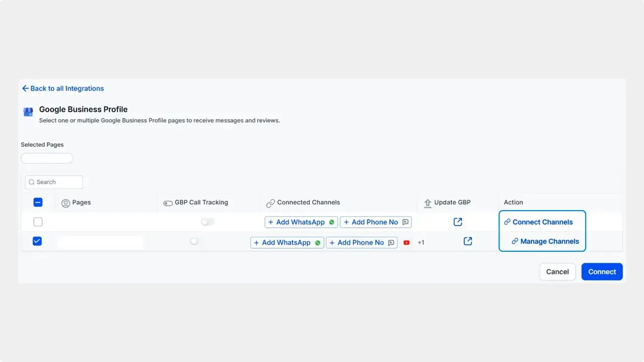Viewport: 644px width, 362px height.
Task: Click the GBP Call Tracking column toggle icon
Action: coord(168,203)
